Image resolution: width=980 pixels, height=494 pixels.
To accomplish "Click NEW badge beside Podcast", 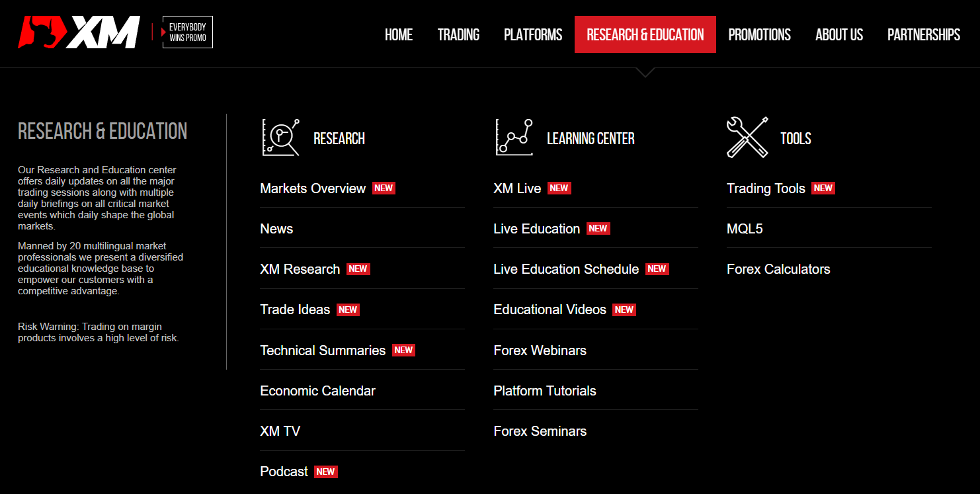I will pos(325,472).
